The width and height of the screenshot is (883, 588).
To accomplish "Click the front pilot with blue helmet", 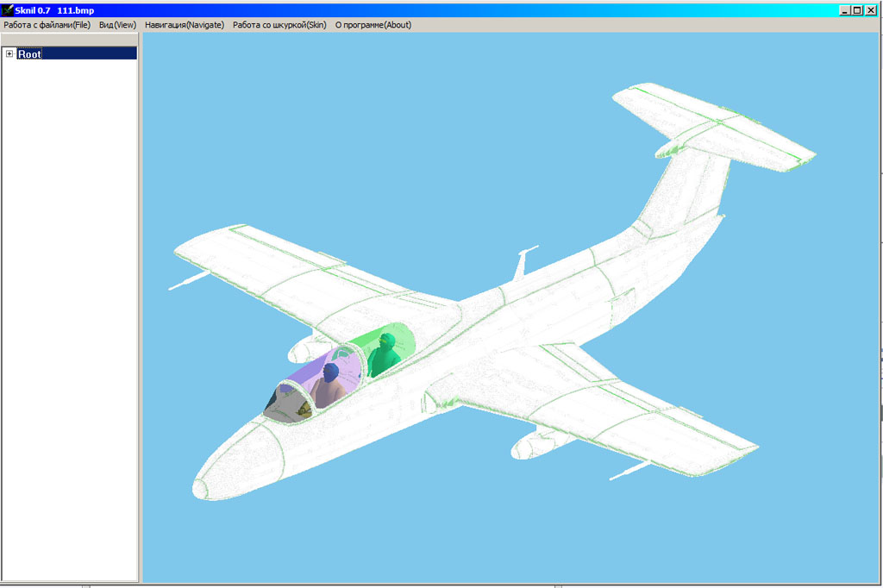I will [x=330, y=385].
